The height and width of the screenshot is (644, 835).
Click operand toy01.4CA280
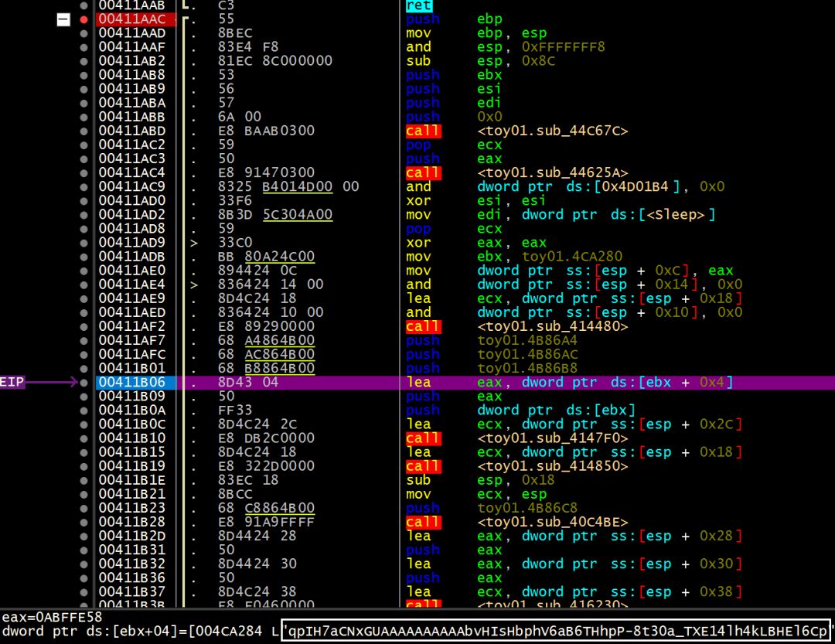point(572,257)
